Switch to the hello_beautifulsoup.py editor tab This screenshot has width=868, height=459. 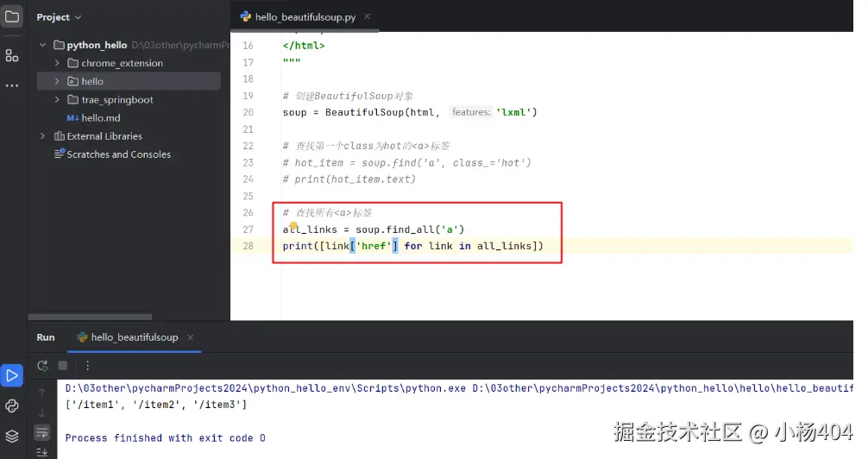click(x=305, y=16)
